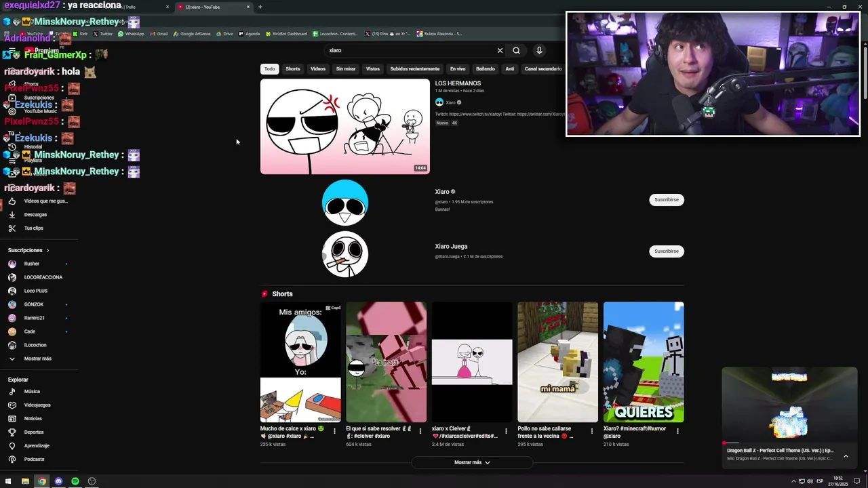Open options for Pollo no sabe callarse short
The image size is (868, 488).
coord(592,431)
